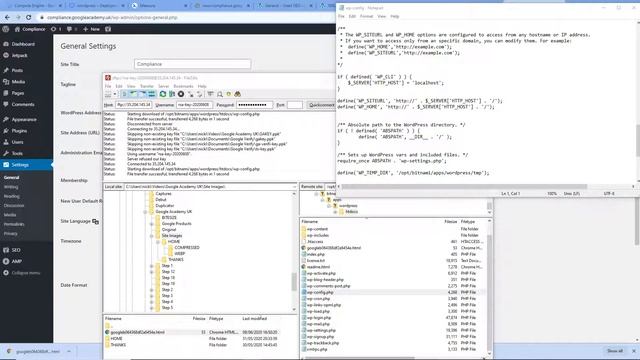Image resolution: width=640 pixels, height=360 pixels.
Task: Open Plugins in WordPress sidebar
Action: (x=19, y=131)
